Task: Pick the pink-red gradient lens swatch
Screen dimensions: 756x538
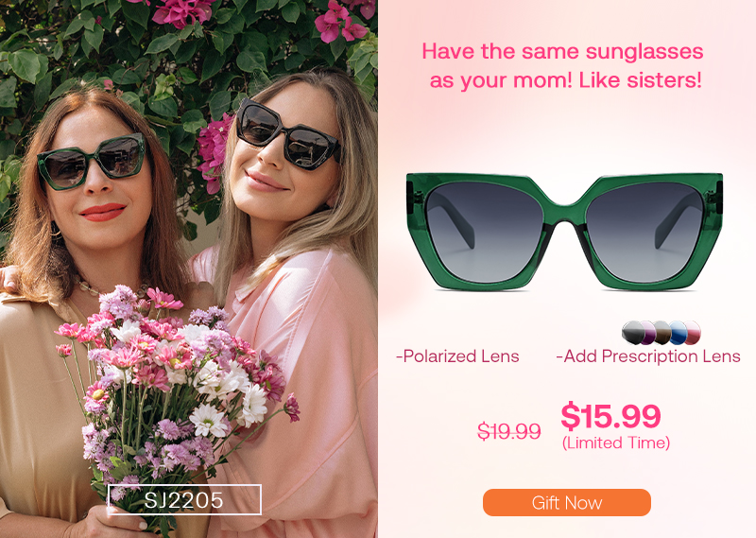Action: pos(693,333)
